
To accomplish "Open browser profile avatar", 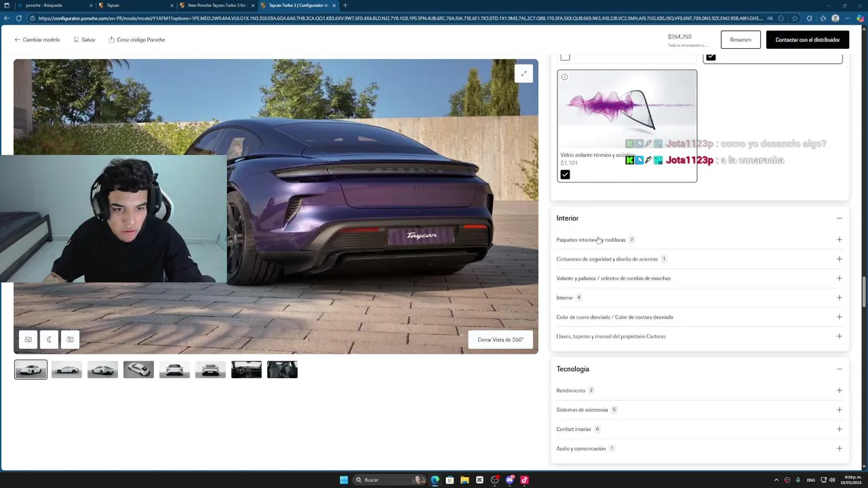I will 835,18.
